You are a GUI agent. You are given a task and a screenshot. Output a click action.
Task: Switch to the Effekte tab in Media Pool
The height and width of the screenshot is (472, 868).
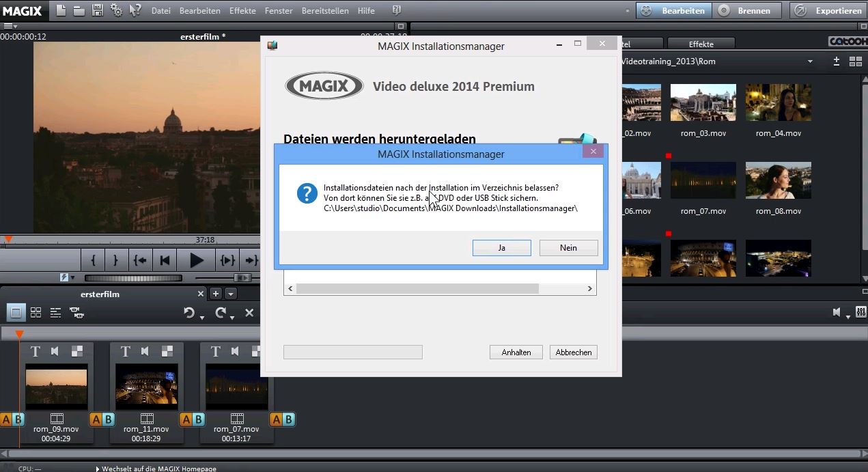click(701, 44)
